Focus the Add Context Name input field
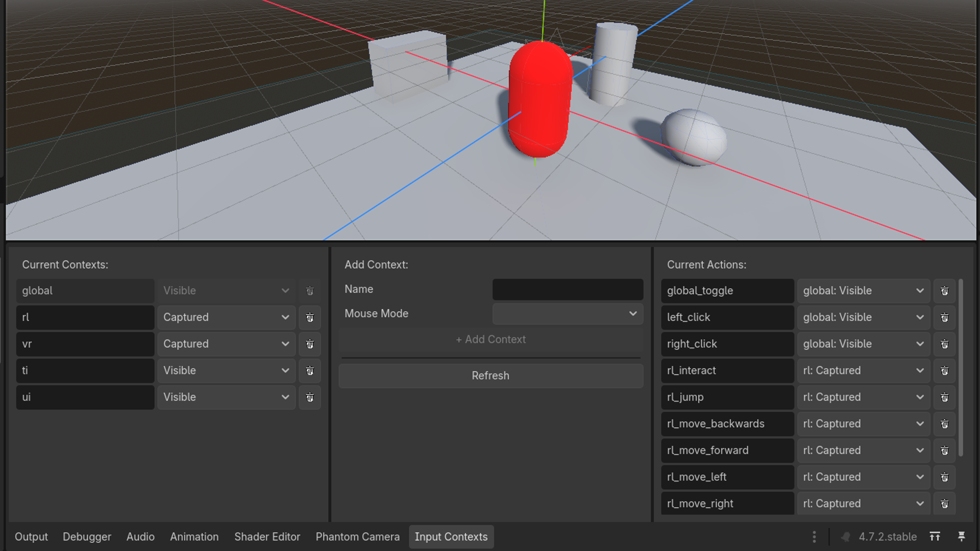The width and height of the screenshot is (980, 551). pos(568,289)
